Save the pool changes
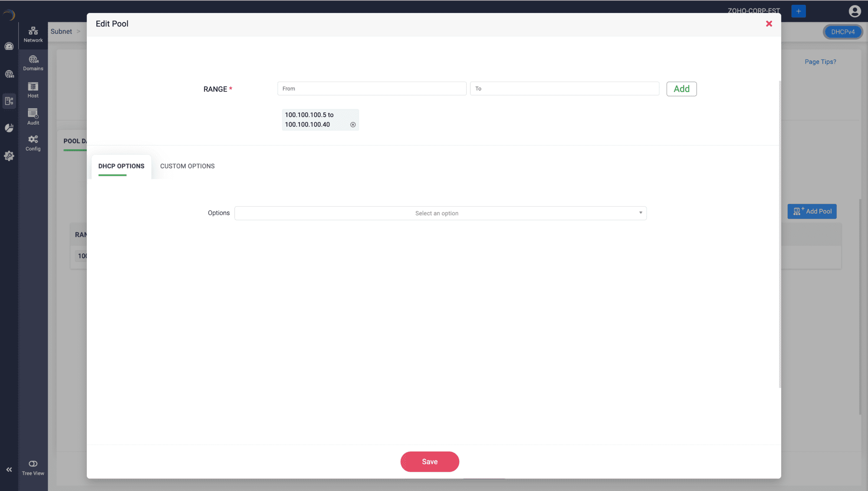This screenshot has height=491, width=868. point(429,461)
